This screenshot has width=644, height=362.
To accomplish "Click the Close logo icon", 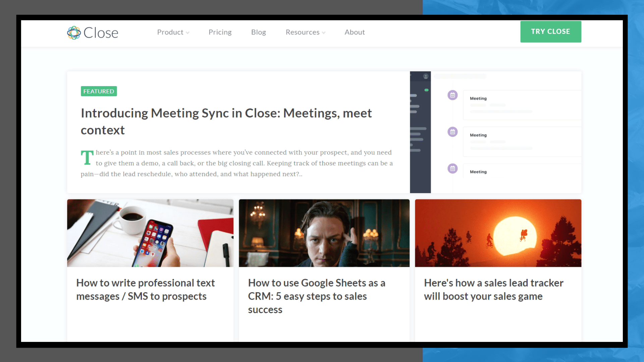I will point(74,33).
